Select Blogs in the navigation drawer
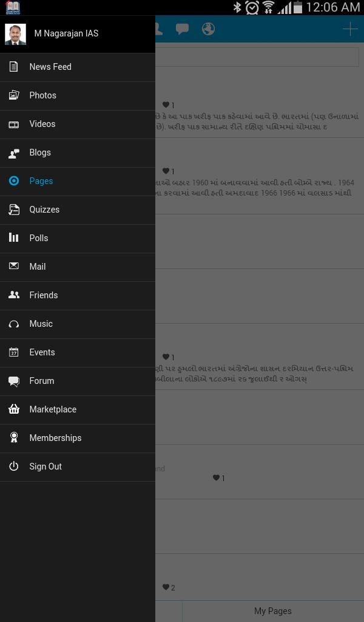The height and width of the screenshot is (622, 364). pyautogui.click(x=40, y=152)
